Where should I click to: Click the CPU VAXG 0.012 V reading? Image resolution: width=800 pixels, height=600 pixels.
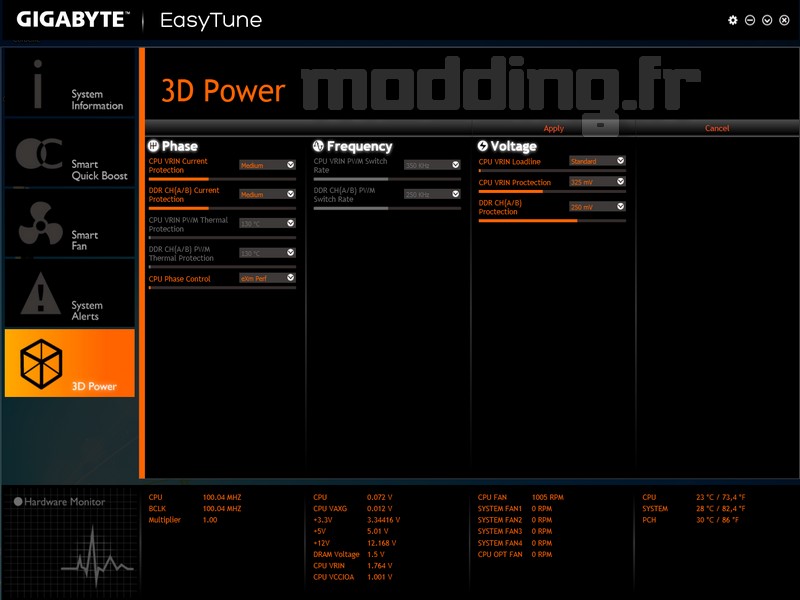353,509
